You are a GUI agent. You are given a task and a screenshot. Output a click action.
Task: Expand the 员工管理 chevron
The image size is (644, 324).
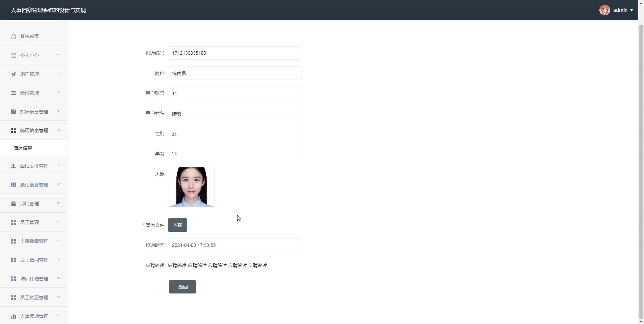(x=58, y=222)
